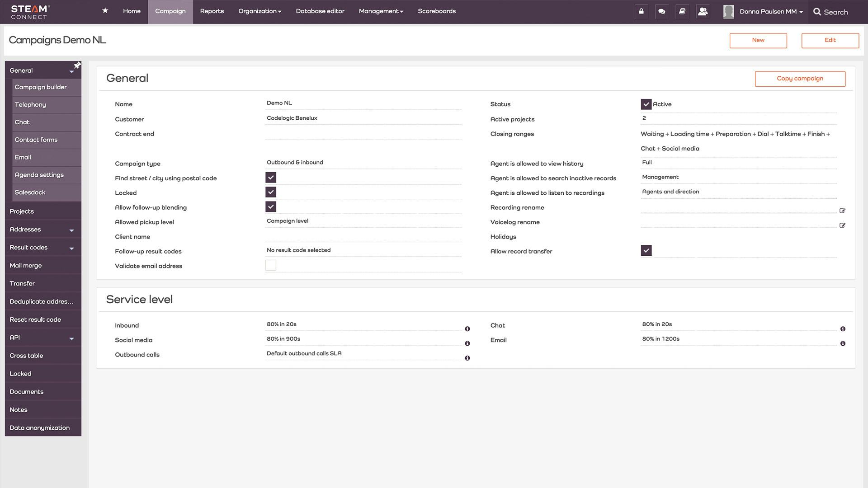The width and height of the screenshot is (868, 488).
Task: Expand the Organization menu
Action: 259,11
